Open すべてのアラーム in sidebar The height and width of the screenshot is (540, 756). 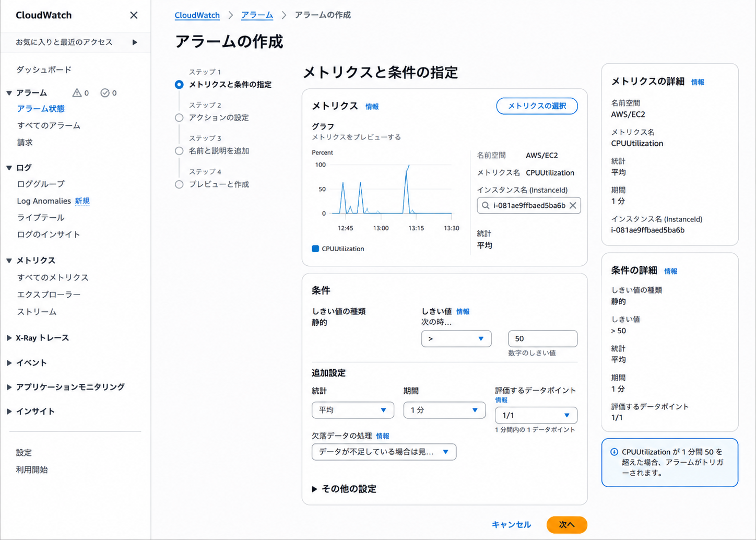coord(49,125)
